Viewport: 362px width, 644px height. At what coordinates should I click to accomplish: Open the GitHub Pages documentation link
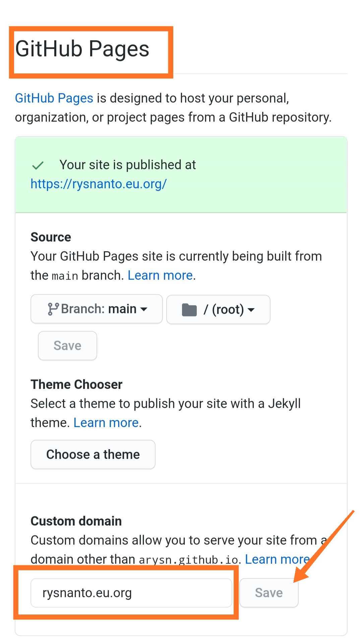(54, 98)
